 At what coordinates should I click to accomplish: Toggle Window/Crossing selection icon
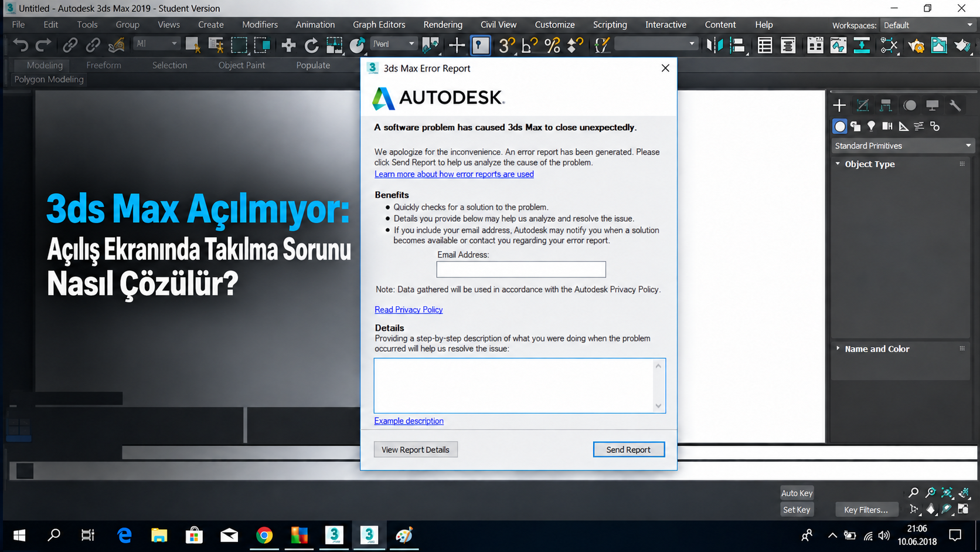click(x=261, y=45)
